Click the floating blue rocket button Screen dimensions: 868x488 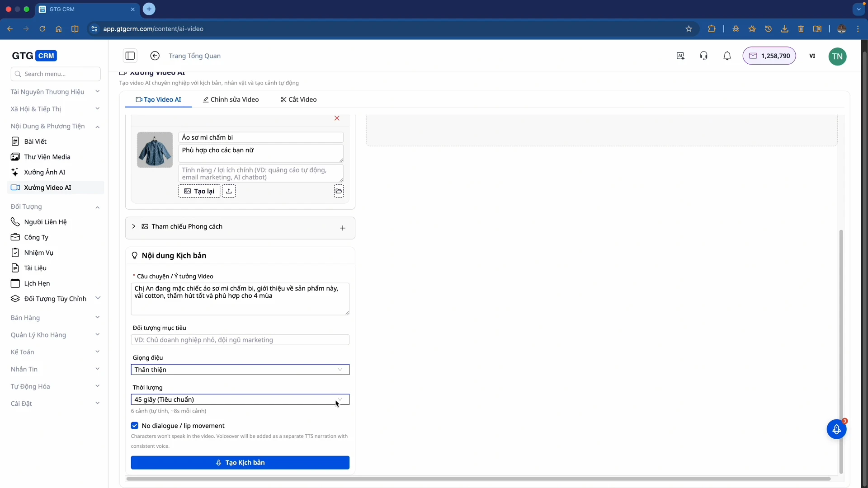[x=836, y=429]
